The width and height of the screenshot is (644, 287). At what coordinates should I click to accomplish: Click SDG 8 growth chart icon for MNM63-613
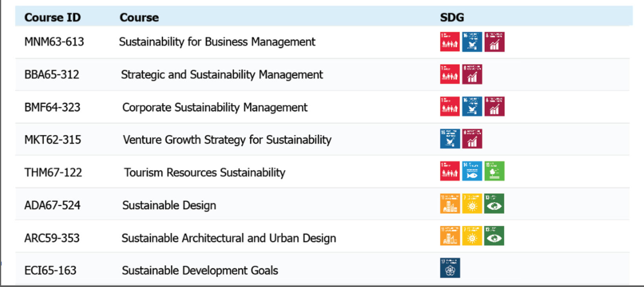click(x=494, y=42)
